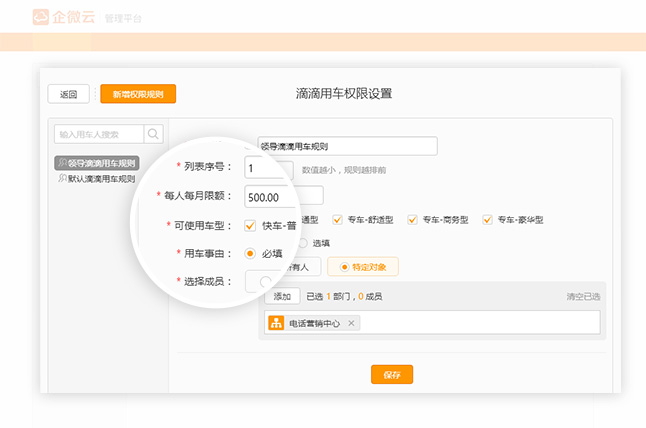Image resolution: width=646 pixels, height=428 pixels.
Task: Click the 企微云 cloud logo icon
Action: coord(41,17)
